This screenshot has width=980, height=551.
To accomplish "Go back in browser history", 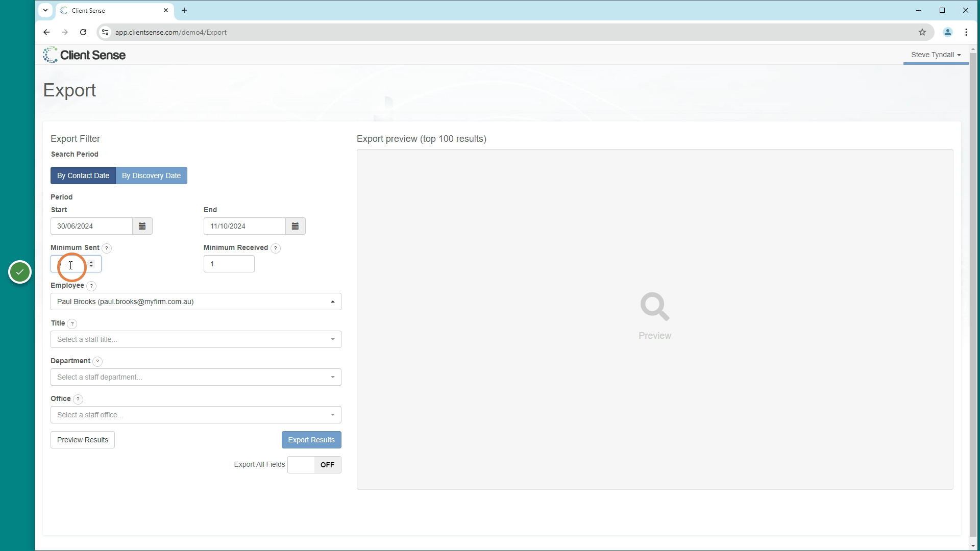I will (46, 32).
